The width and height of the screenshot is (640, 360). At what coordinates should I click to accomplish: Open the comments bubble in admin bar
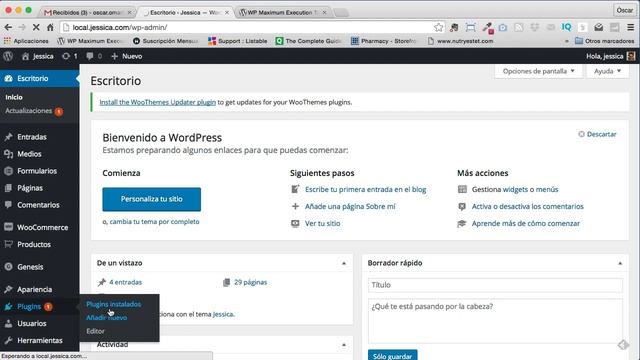(94, 56)
